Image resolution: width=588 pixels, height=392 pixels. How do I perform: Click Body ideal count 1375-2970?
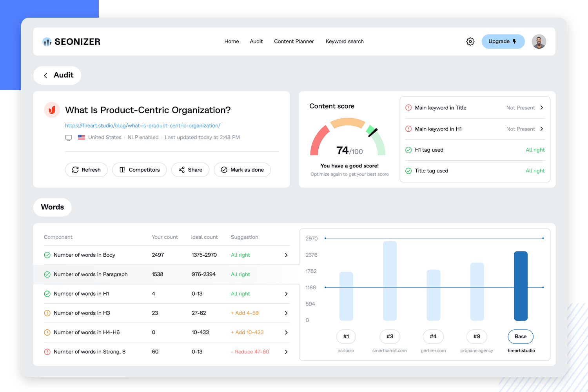click(204, 255)
